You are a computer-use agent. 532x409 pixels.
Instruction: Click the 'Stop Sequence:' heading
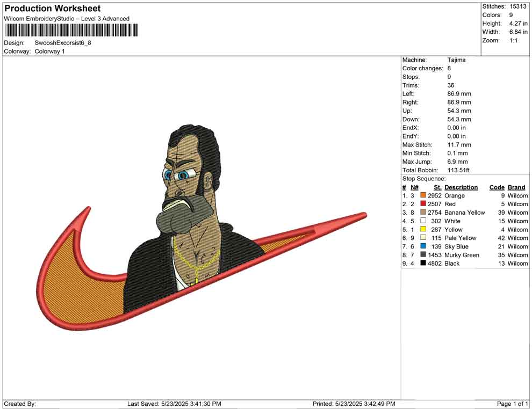(x=424, y=179)
